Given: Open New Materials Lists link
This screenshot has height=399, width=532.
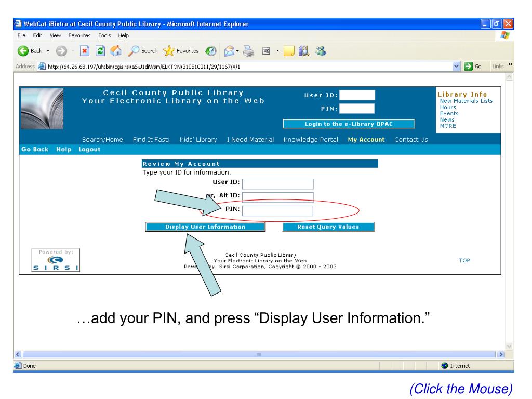Looking at the screenshot, I should click(466, 101).
